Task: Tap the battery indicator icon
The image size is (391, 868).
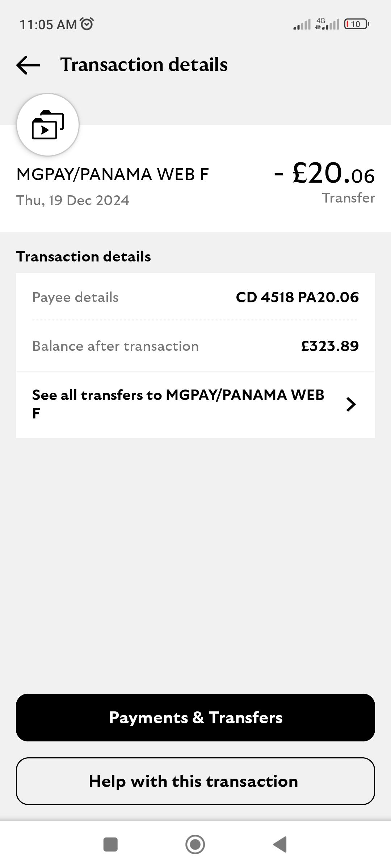Action: point(356,24)
